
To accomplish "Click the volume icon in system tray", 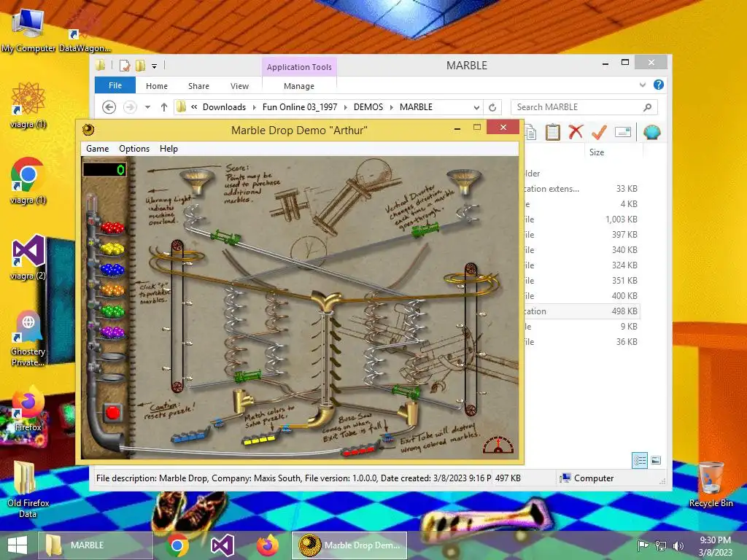I will (x=678, y=545).
